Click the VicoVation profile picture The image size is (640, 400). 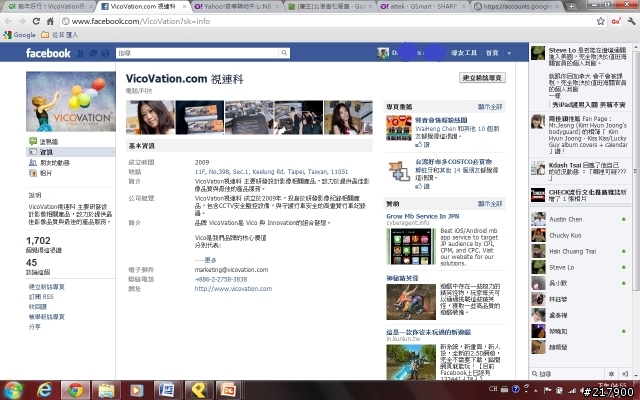[x=71, y=101]
